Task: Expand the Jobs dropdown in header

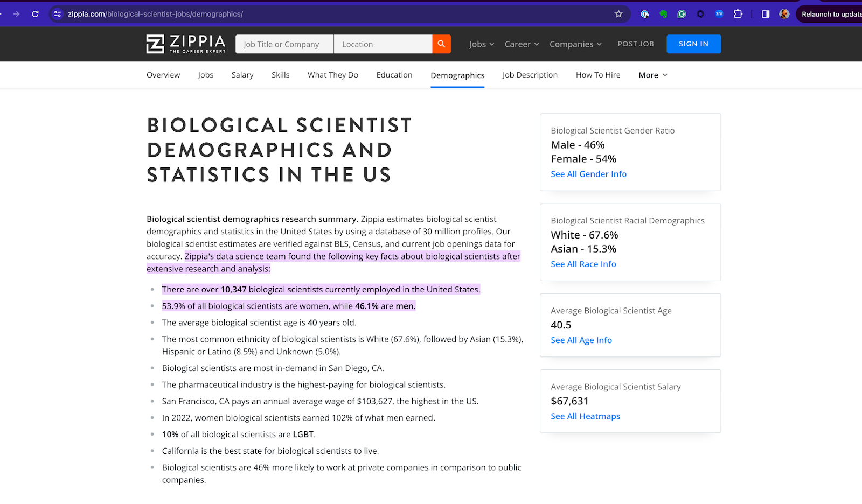Action: click(482, 44)
